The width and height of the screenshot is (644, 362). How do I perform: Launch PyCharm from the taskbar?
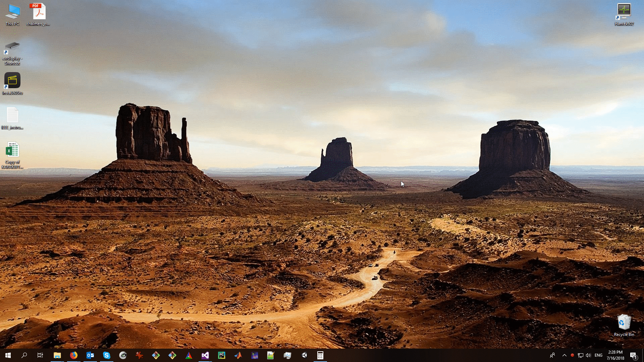[221, 355]
